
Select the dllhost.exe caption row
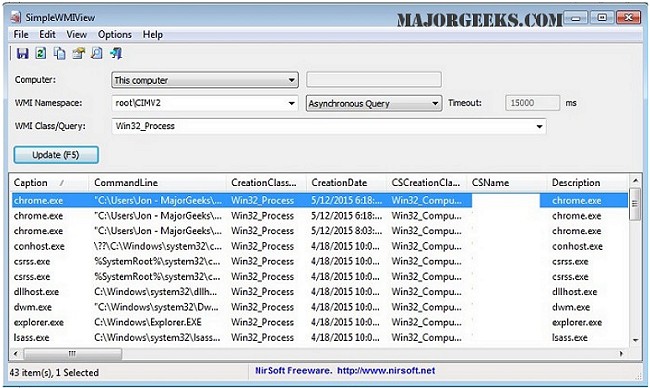coord(36,292)
